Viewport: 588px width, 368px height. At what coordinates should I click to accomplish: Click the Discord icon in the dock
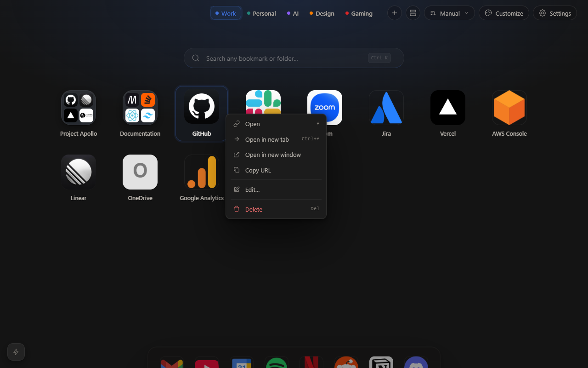point(416,362)
